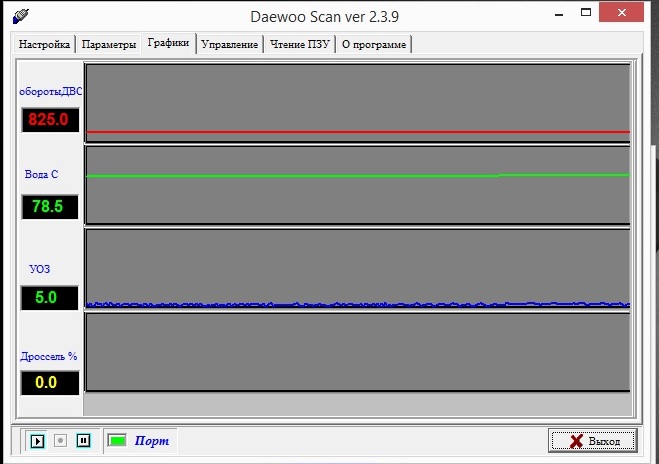
Task: Switch to the Параметры tab
Action: click(x=109, y=44)
